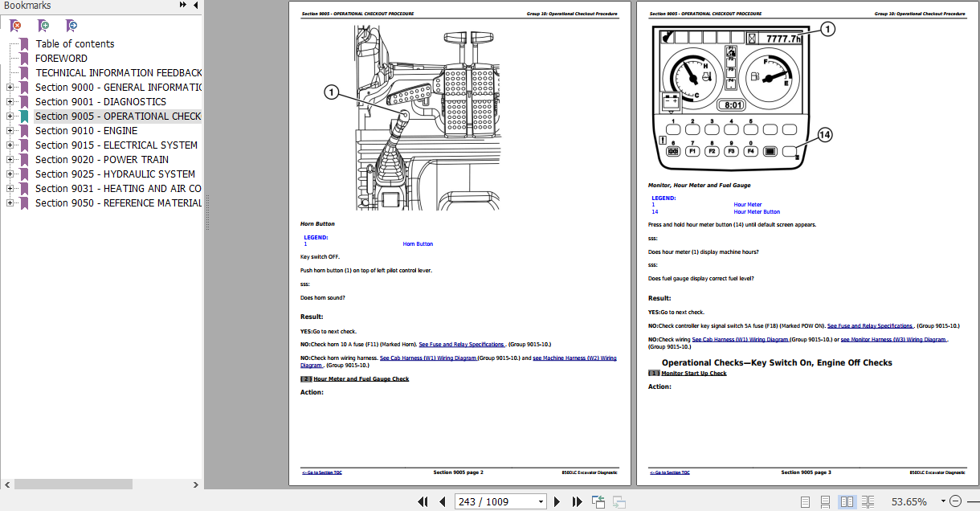Click the add new bookmark icon

click(x=43, y=26)
